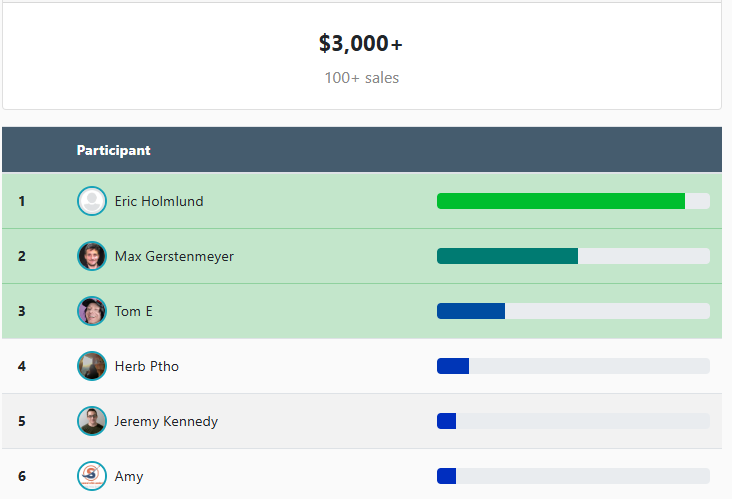This screenshot has height=499, width=732.
Task: Click Eric Holmlund's default avatar icon
Action: pyautogui.click(x=92, y=201)
